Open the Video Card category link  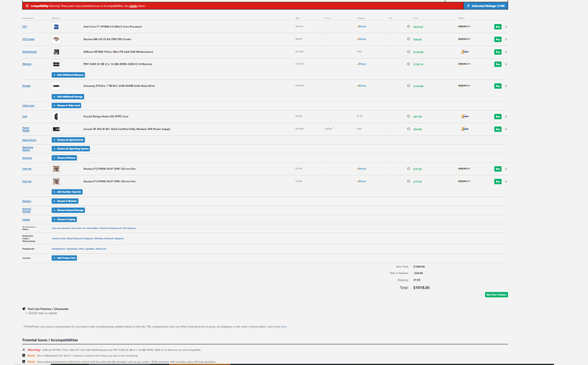coord(28,106)
